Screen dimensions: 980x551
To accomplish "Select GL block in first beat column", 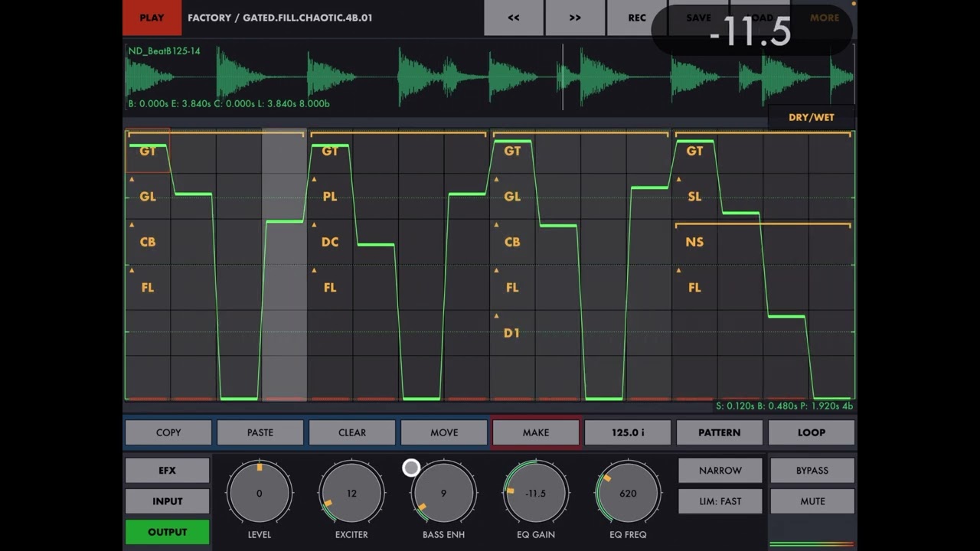I will (147, 197).
